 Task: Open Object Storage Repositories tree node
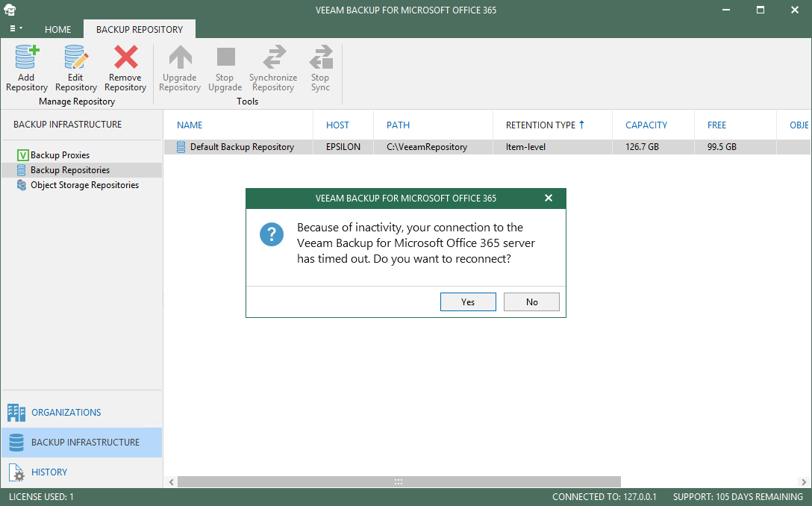click(84, 185)
